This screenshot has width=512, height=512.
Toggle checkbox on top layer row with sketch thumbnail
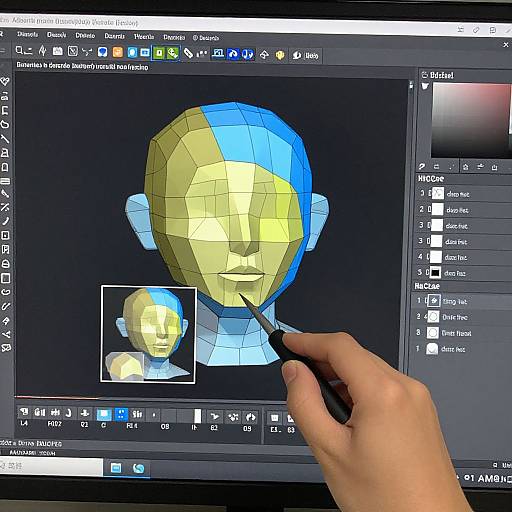pyautogui.click(x=430, y=193)
